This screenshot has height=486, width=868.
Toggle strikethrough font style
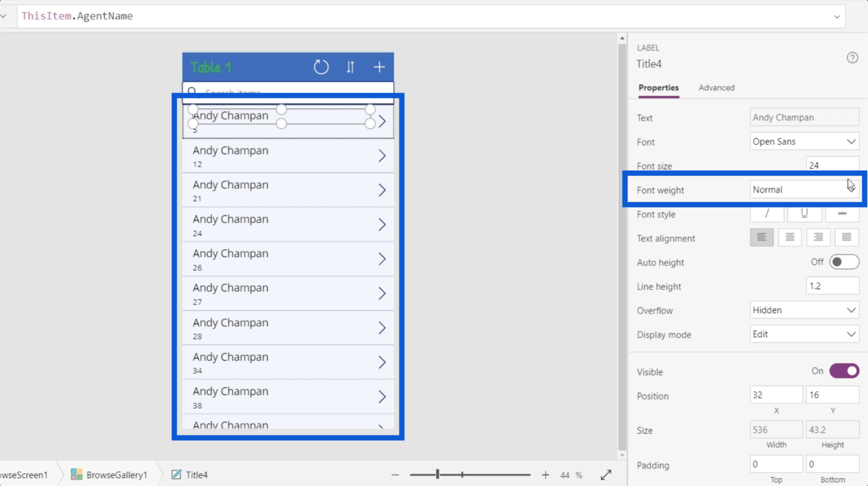pos(842,213)
